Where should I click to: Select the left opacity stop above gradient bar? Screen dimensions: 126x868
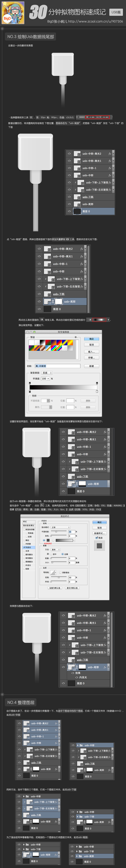tap(30, 383)
